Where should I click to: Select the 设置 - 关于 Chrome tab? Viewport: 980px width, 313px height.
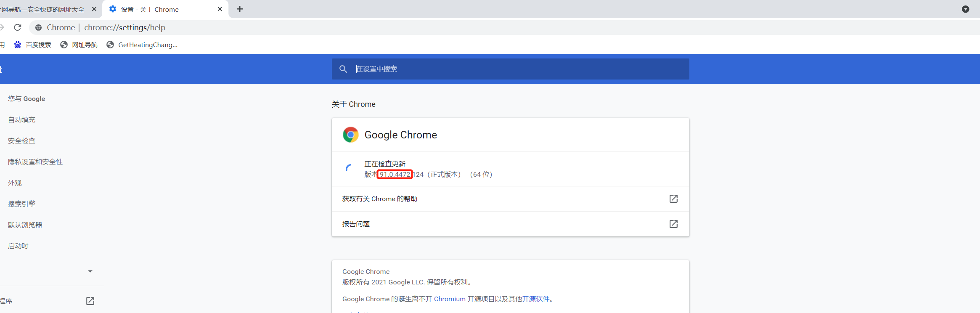click(166, 9)
